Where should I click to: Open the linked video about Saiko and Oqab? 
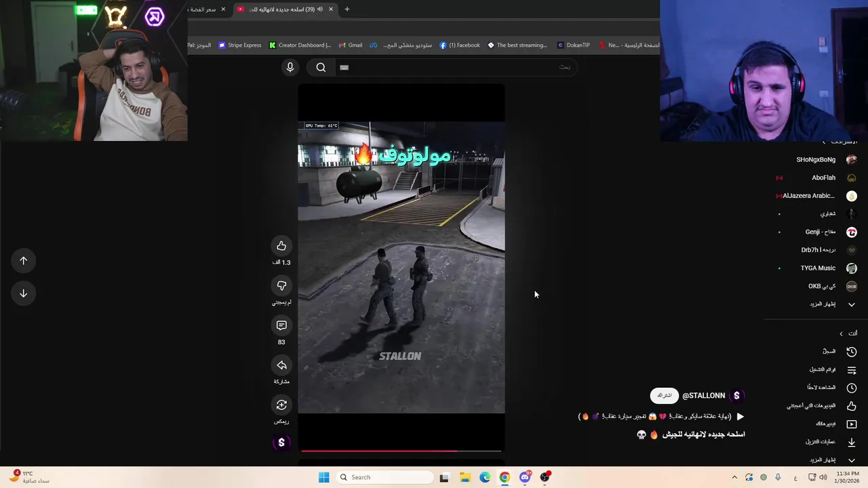tap(661, 416)
